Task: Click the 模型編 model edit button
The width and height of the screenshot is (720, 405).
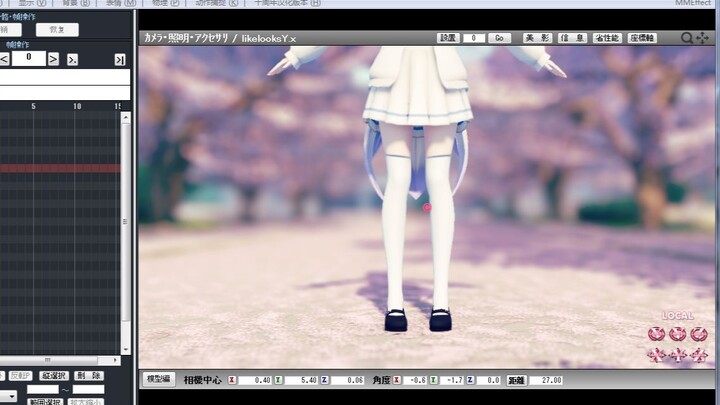Action: point(158,379)
